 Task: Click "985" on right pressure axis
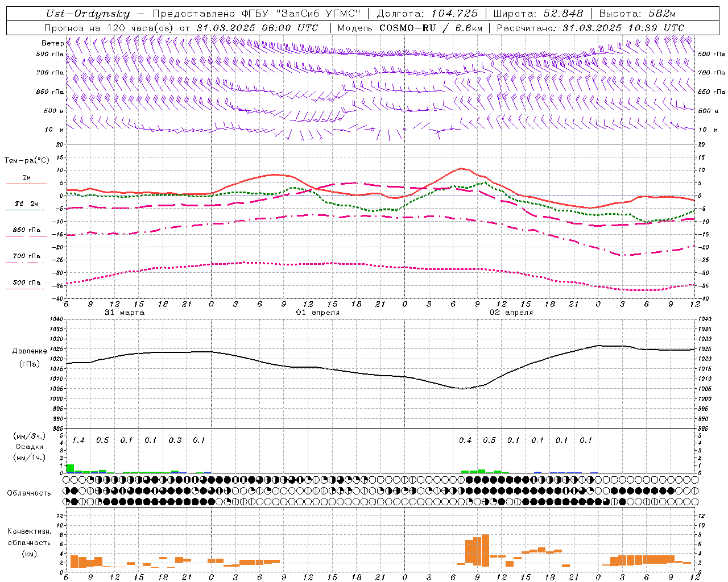(705, 429)
